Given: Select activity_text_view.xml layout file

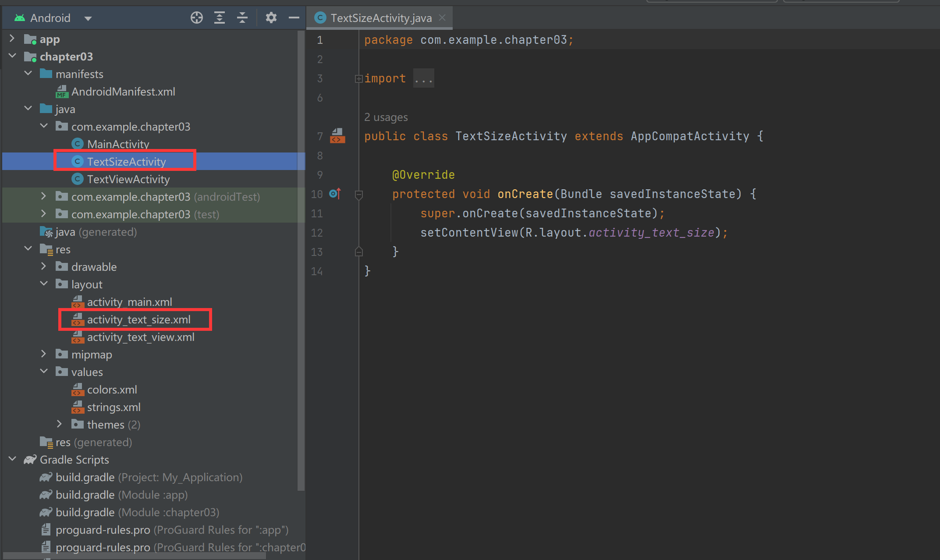Looking at the screenshot, I should (x=141, y=337).
